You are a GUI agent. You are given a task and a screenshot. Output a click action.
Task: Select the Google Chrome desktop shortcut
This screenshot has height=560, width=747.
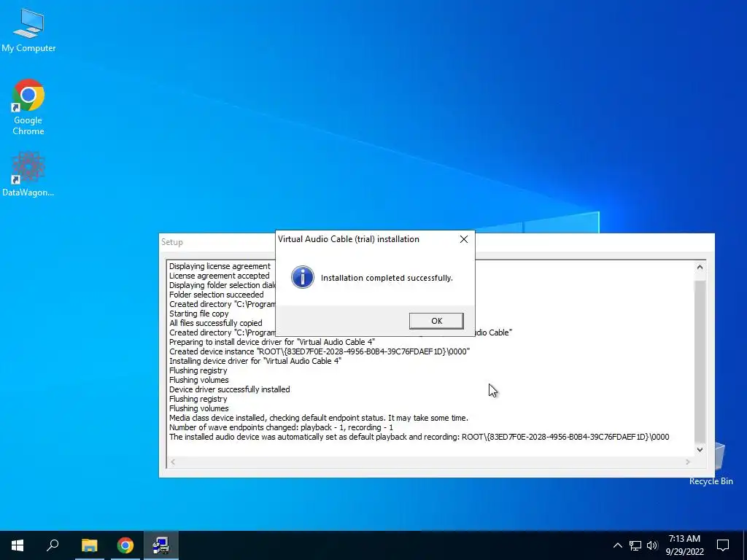pyautogui.click(x=28, y=107)
